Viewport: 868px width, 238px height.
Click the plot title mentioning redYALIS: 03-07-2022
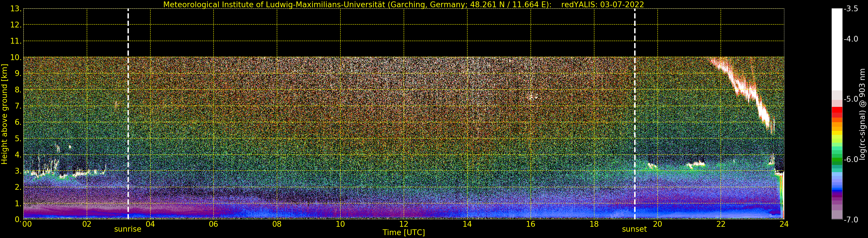click(403, 4)
